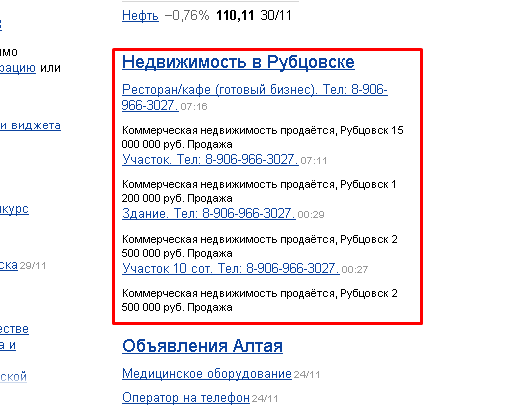Click timestamp 00:27 after Участок 10 сот.
The image size is (514, 405).
[355, 270]
